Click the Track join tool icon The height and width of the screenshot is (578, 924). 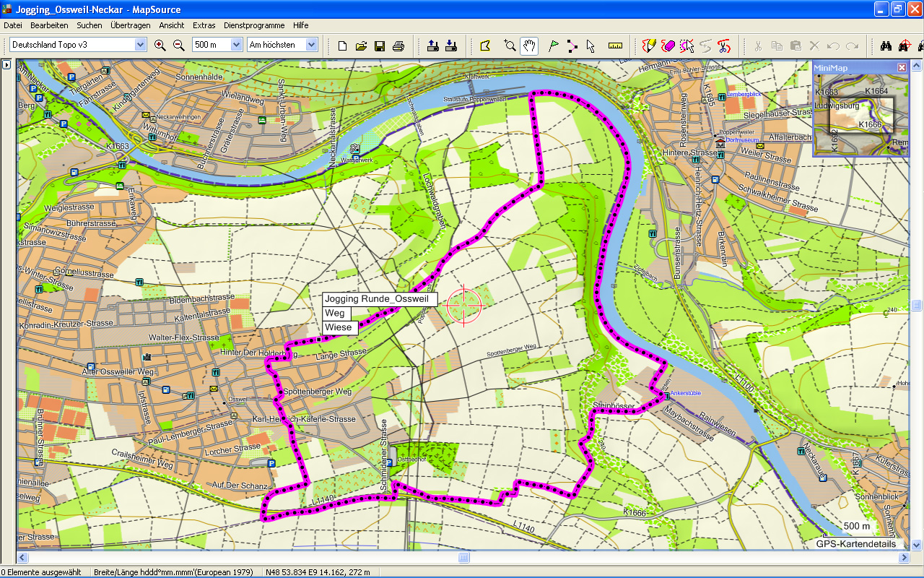(705, 46)
